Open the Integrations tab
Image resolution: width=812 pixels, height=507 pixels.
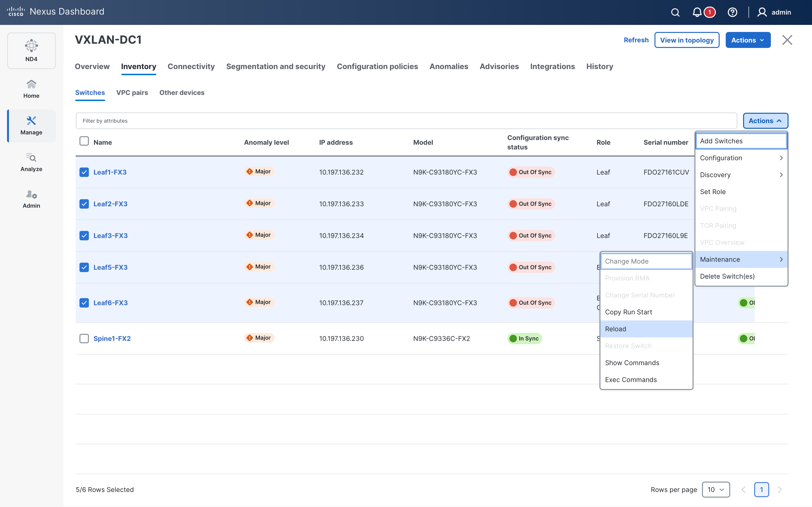[553, 66]
